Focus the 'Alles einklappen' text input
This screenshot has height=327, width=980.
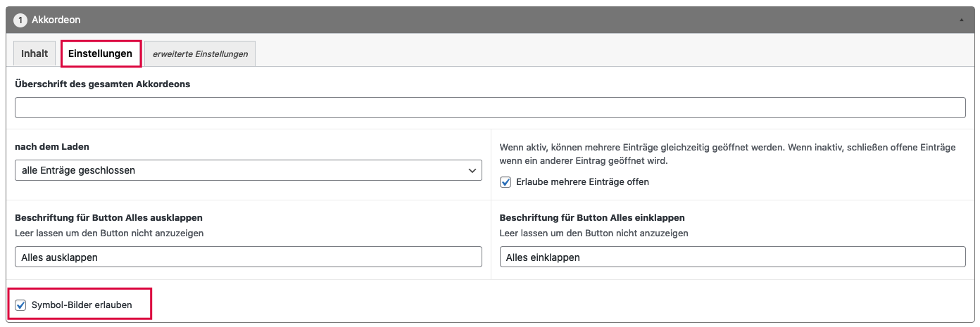(732, 257)
